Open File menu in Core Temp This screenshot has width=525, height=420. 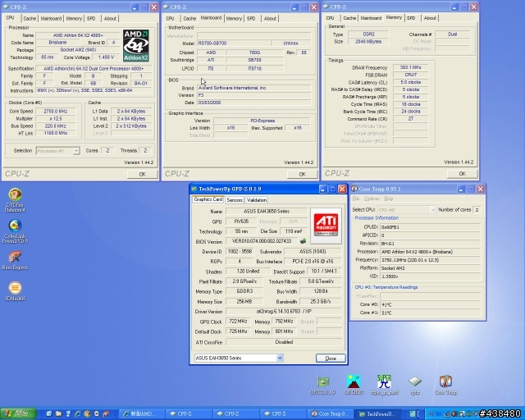tap(355, 199)
